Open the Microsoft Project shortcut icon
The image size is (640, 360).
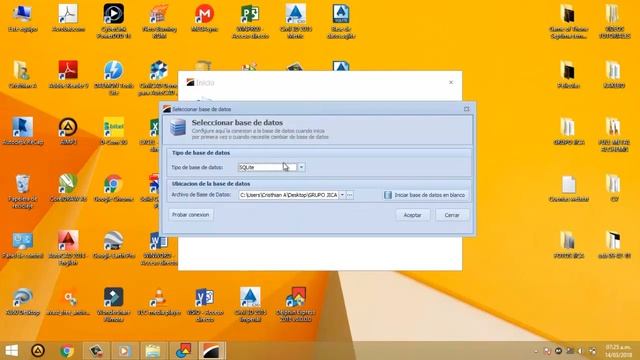coord(250,21)
